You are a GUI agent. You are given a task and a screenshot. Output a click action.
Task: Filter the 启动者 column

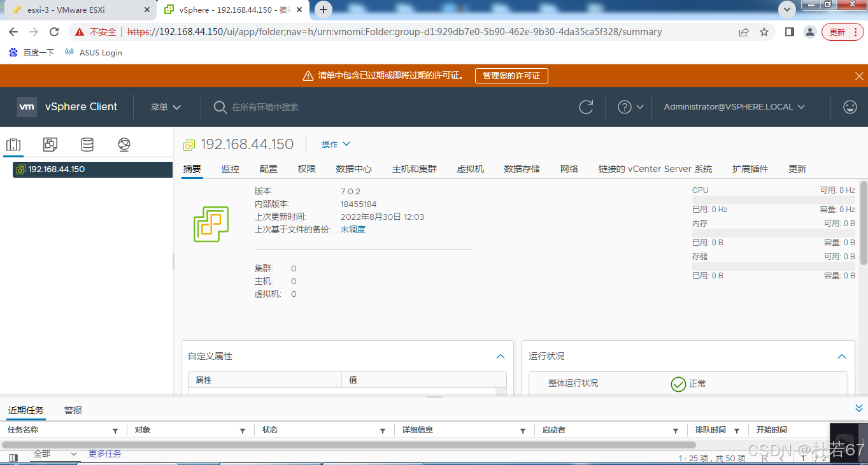point(676,431)
